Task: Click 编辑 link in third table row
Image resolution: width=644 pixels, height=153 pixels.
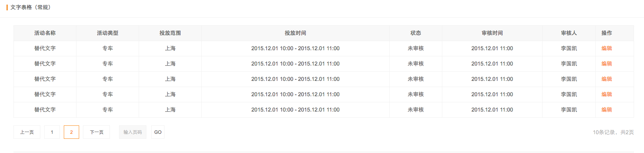Action: coord(606,79)
